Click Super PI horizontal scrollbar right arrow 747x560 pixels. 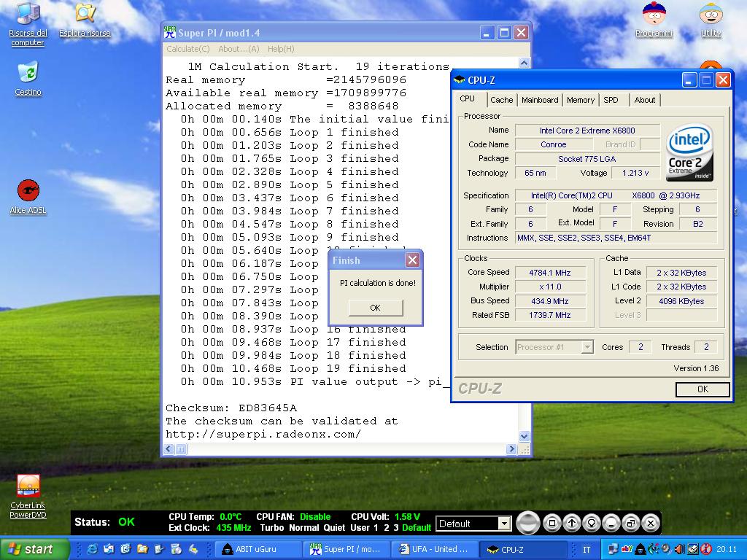[x=511, y=448]
